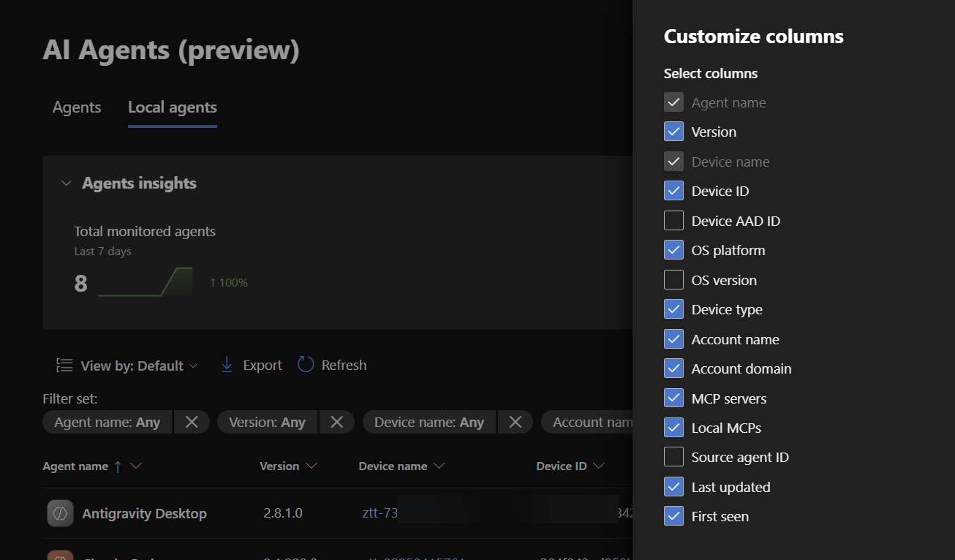The image size is (955, 560).
Task: Uncheck the Last updated column checkbox
Action: [x=673, y=487]
